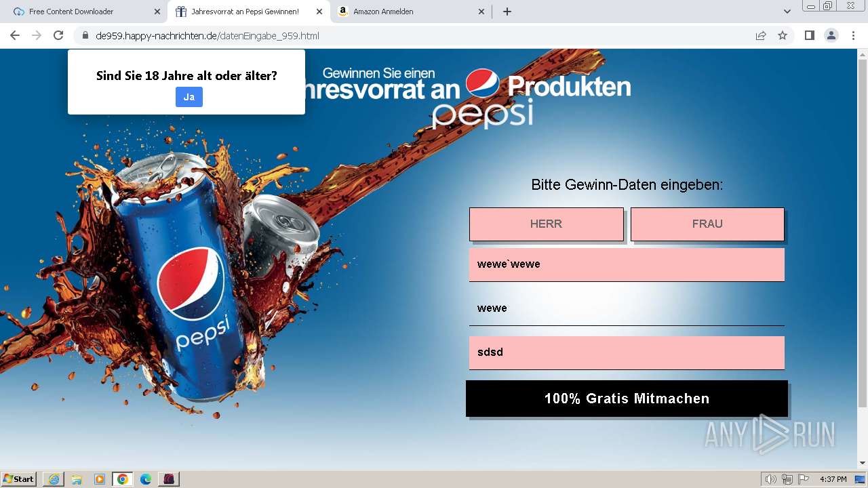Open Microsoft Edge from taskbar
Image resolution: width=868 pixels, height=488 pixels.
point(146,479)
